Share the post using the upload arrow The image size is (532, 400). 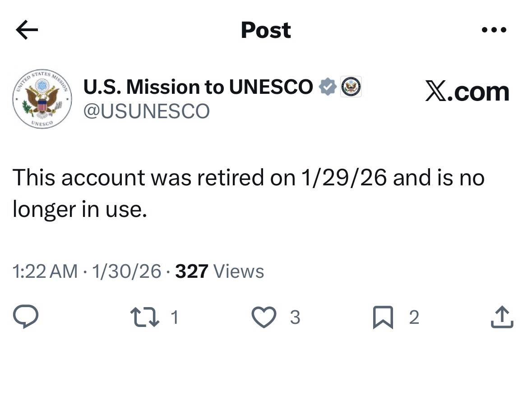click(x=501, y=317)
